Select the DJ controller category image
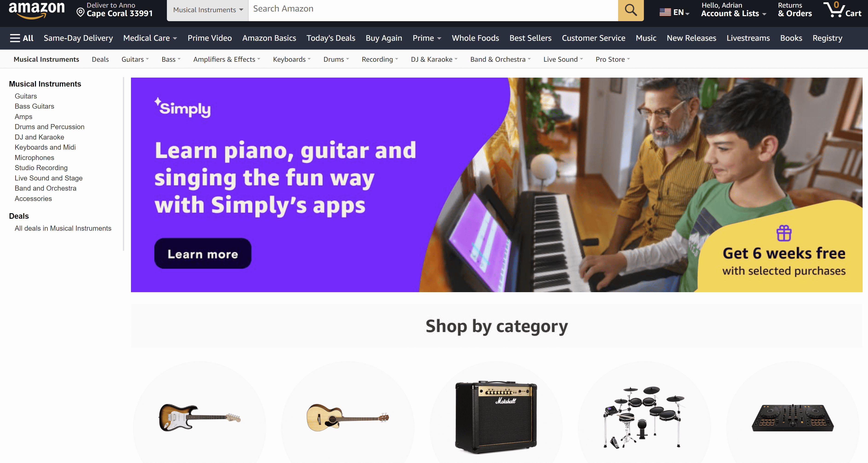Screen dimensions: 868x463 [x=793, y=417]
